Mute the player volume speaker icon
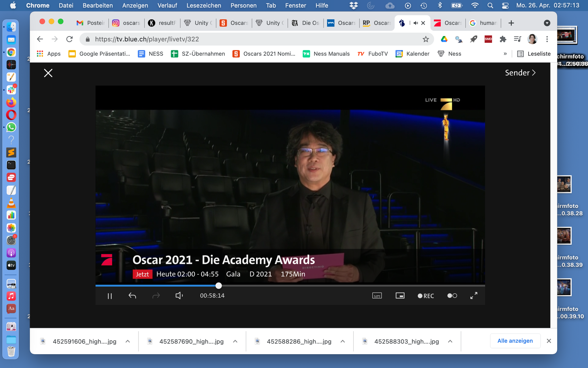Image resolution: width=588 pixels, height=368 pixels. [x=179, y=296]
